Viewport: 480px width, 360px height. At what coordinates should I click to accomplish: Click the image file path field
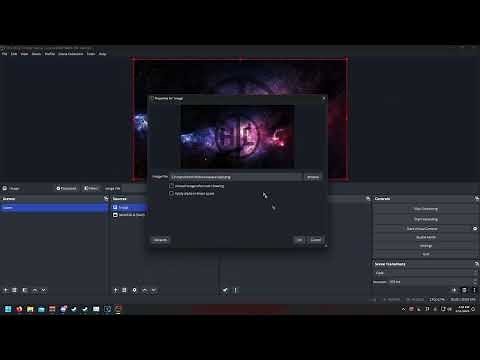236,177
